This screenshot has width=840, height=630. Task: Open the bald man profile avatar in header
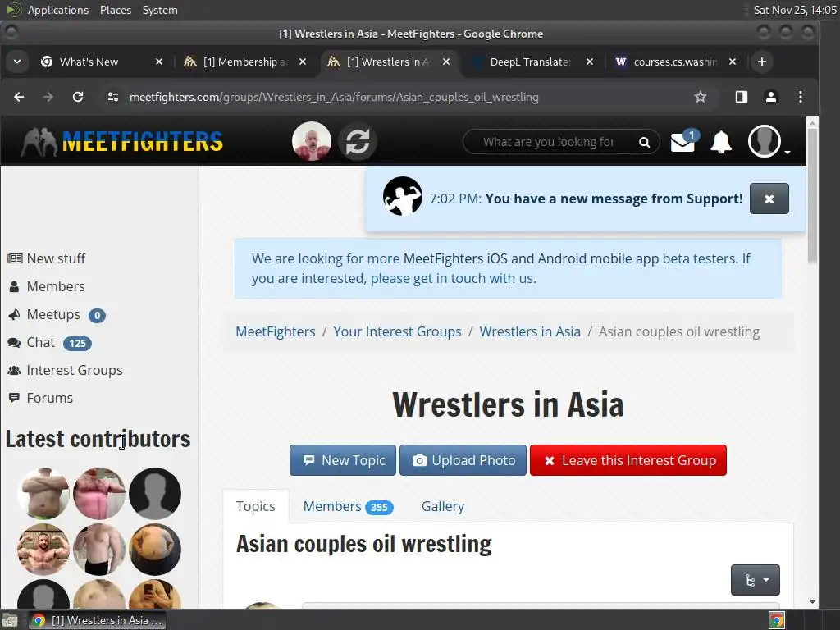pos(311,141)
